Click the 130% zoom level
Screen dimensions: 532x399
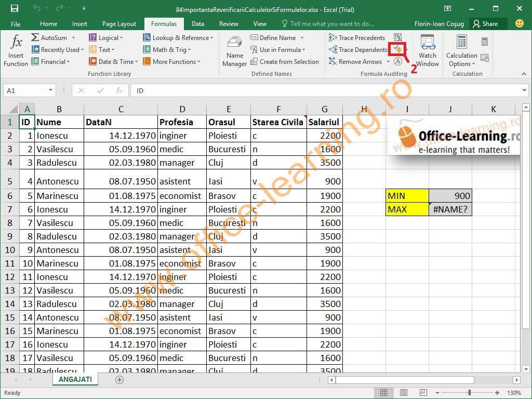pyautogui.click(x=514, y=393)
